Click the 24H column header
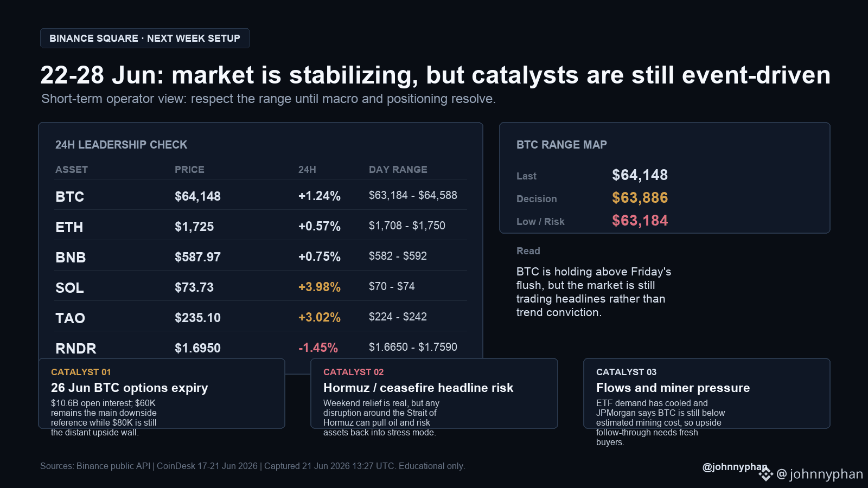The width and height of the screenshot is (868, 488). (x=307, y=170)
